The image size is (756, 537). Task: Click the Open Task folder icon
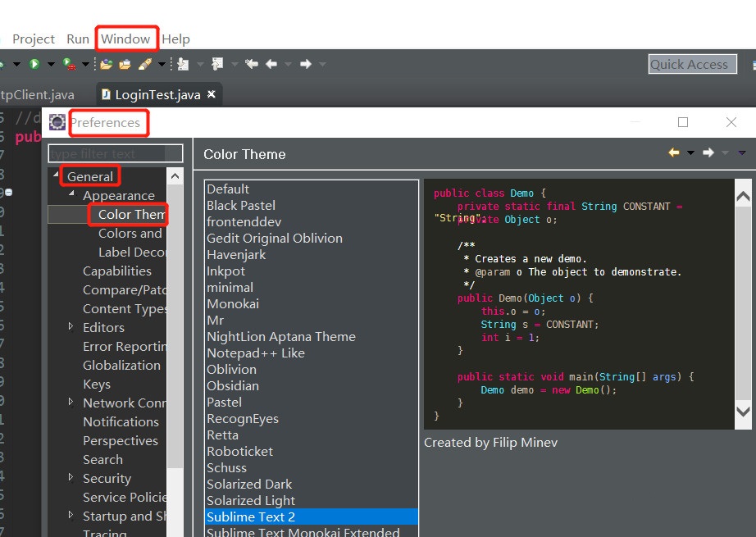point(125,64)
